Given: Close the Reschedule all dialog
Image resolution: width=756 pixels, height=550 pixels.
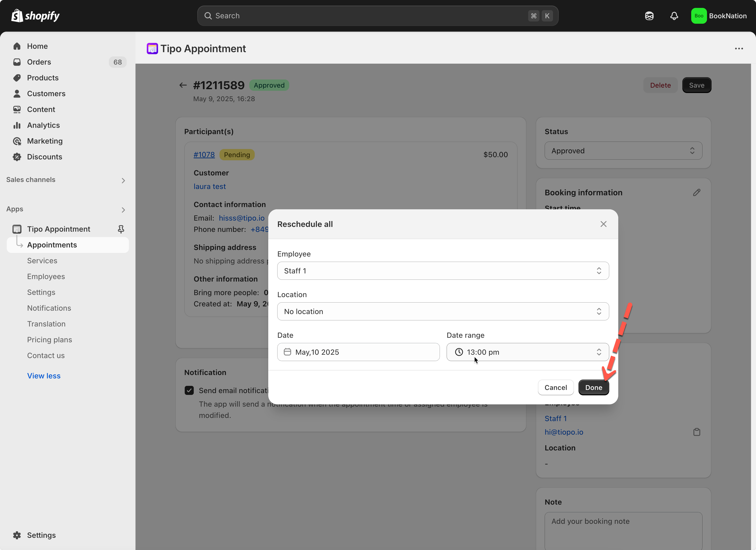Looking at the screenshot, I should 603,224.
